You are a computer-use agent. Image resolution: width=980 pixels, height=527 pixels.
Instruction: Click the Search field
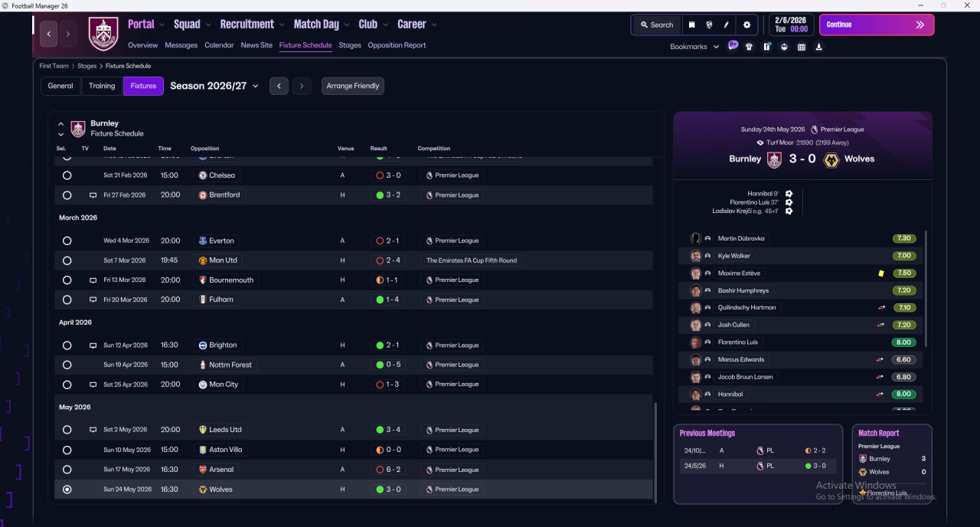click(x=656, y=25)
